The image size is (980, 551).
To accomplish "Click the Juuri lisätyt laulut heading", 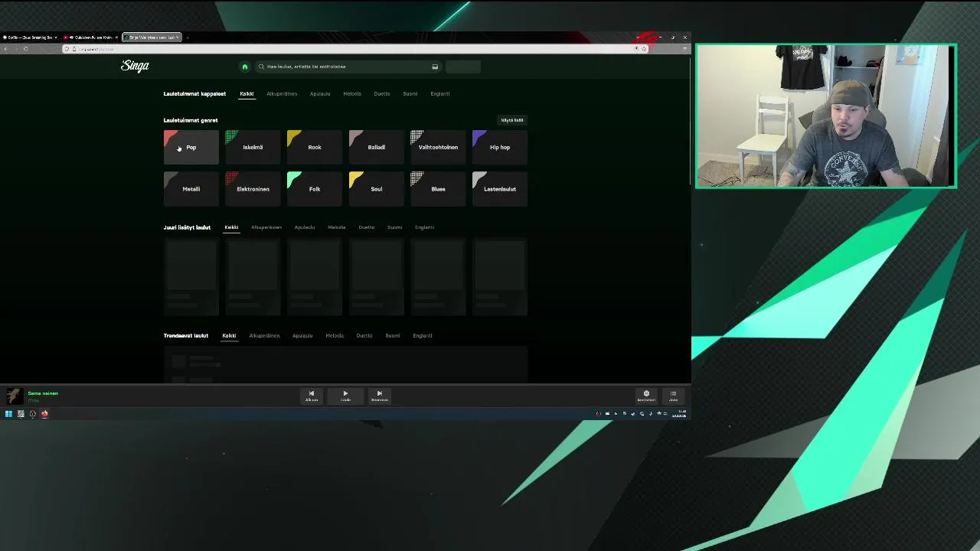I will [187, 227].
